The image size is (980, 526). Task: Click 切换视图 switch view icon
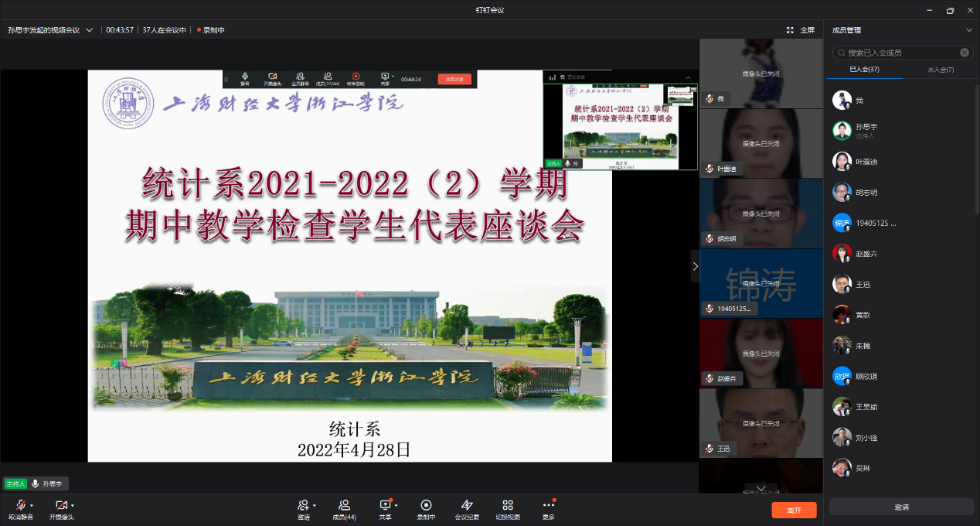[x=507, y=505]
